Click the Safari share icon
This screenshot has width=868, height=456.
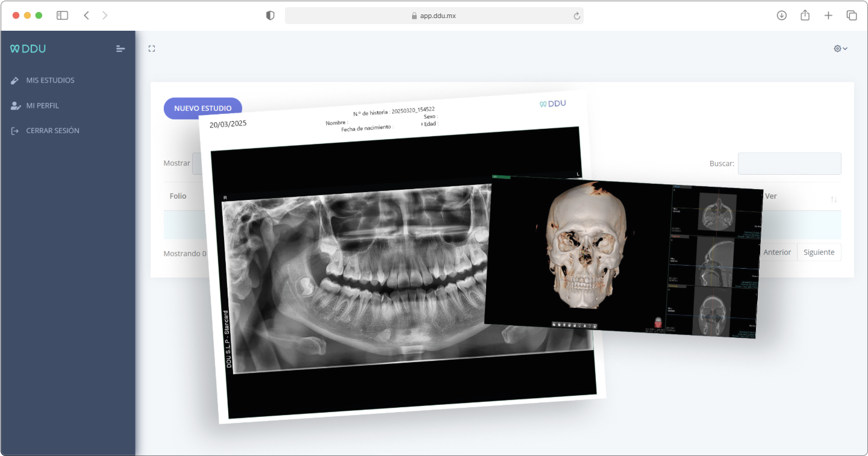click(x=805, y=16)
